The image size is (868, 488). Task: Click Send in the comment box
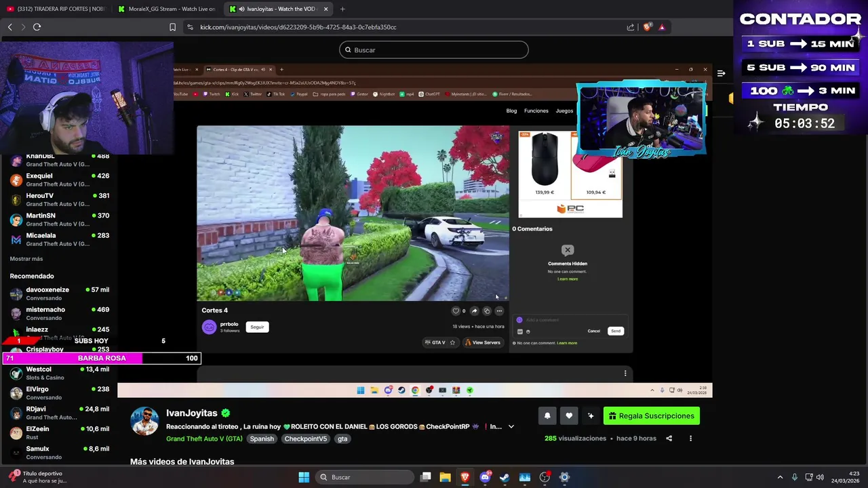615,331
